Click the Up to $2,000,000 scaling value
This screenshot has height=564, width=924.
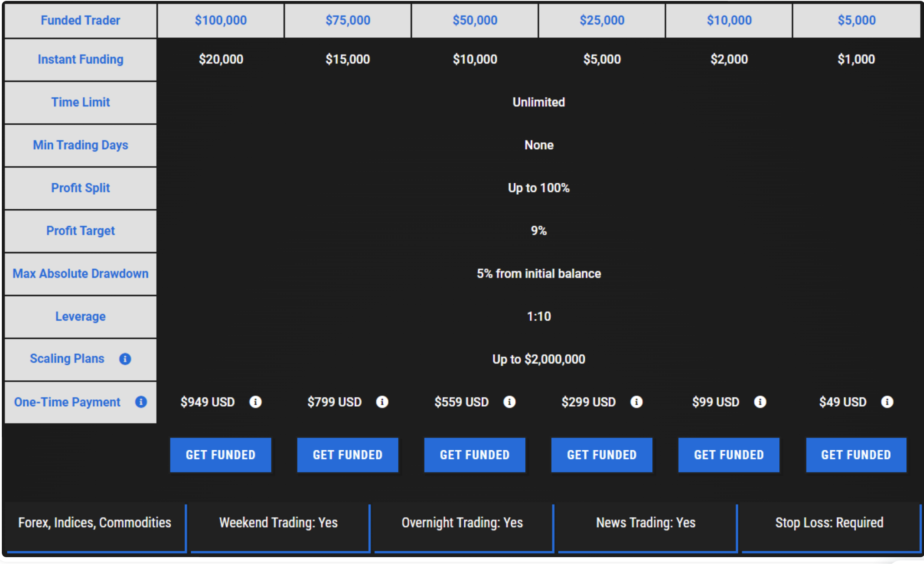(539, 359)
